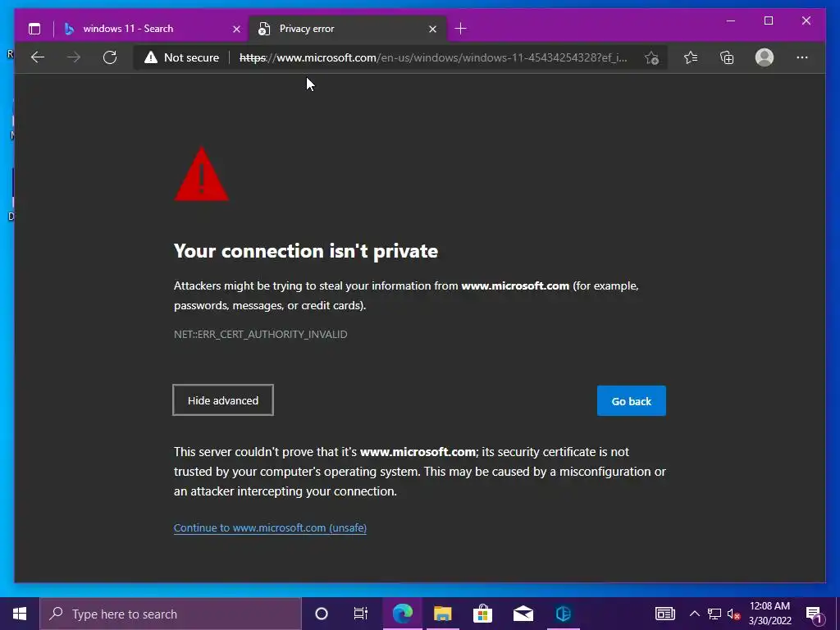Open the Favorites list icon

coord(691,57)
